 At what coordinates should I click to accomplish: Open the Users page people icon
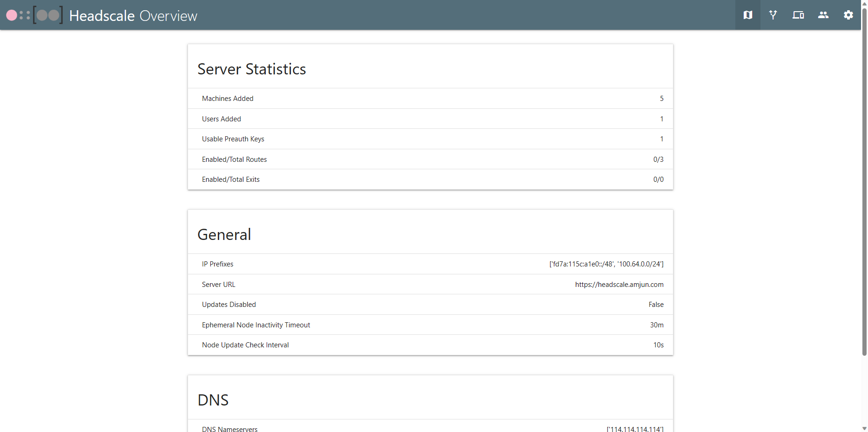(x=823, y=15)
